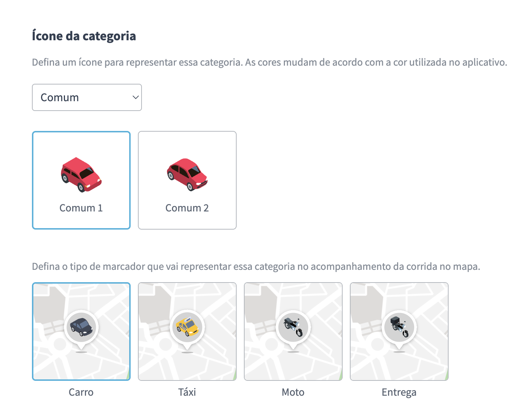Select the Entrega map thumbnail
This screenshot has height=420, width=519.
(399, 332)
